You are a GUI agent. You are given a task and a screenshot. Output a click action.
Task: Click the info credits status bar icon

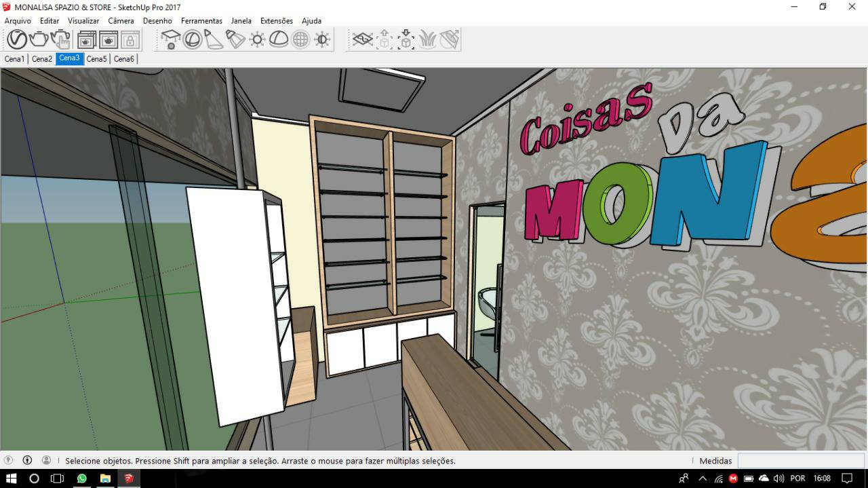27,460
